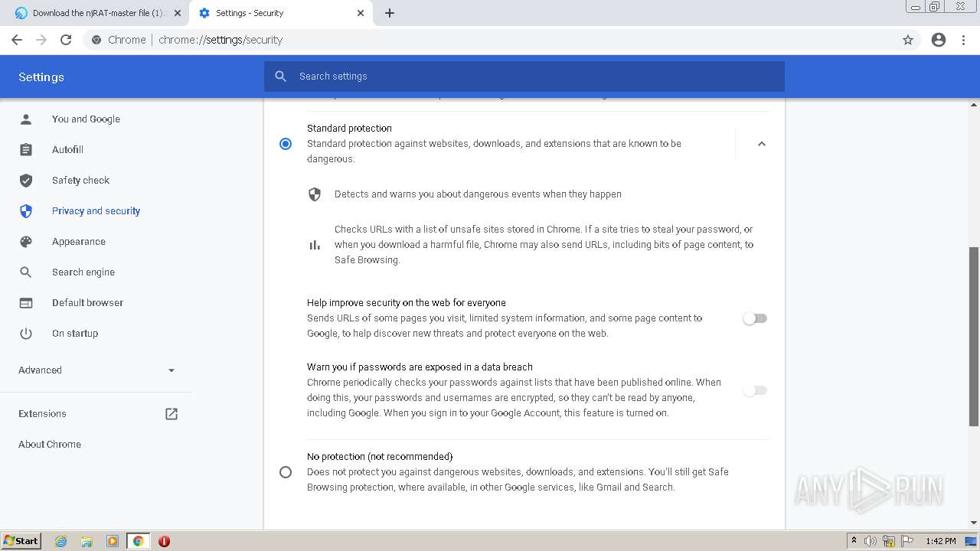Viewport: 980px width, 551px height.
Task: Open the Windows Start menu
Action: point(21,541)
